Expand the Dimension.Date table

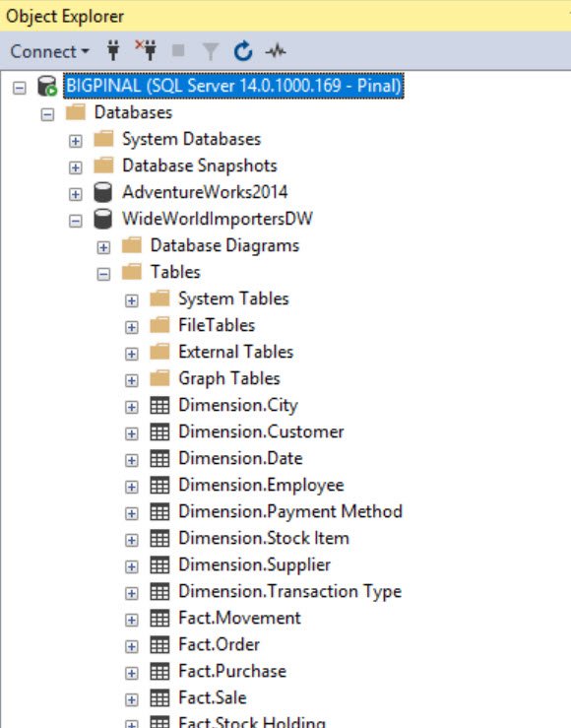point(132,460)
